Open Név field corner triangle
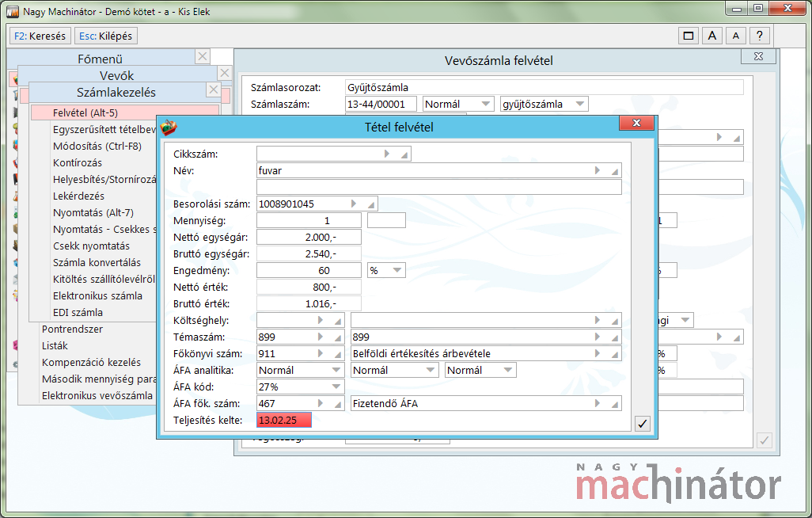The width and height of the screenshot is (812, 518). click(x=615, y=172)
